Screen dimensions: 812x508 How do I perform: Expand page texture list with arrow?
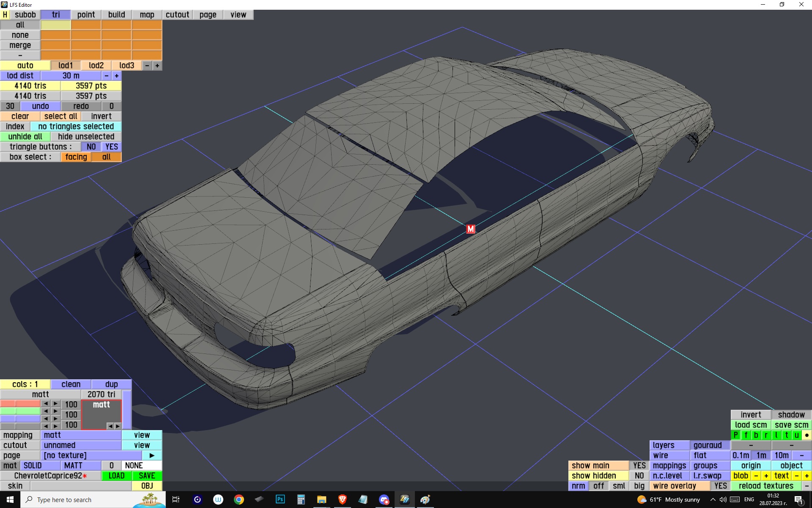(x=152, y=456)
